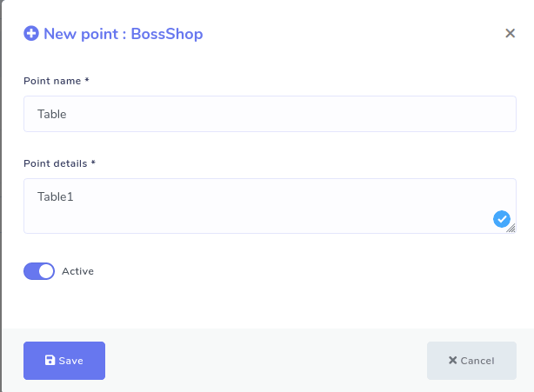Click the blue checkmark badge in details box

[x=502, y=219]
